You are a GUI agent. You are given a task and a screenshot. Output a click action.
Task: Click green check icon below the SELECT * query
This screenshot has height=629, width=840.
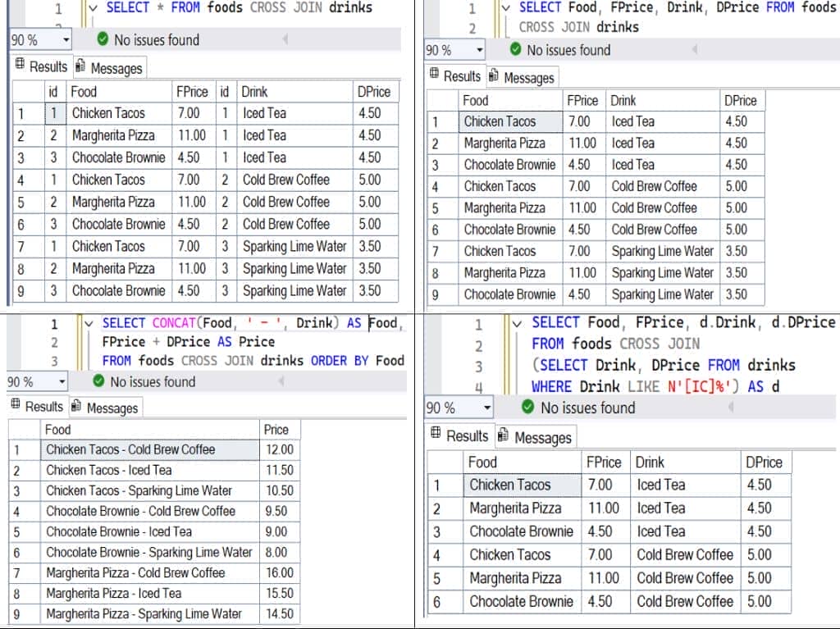click(103, 39)
